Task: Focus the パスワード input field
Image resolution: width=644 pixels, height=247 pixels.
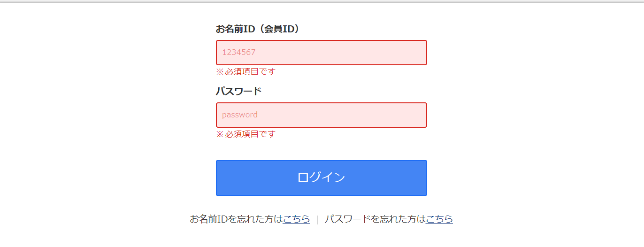Action: [x=321, y=115]
